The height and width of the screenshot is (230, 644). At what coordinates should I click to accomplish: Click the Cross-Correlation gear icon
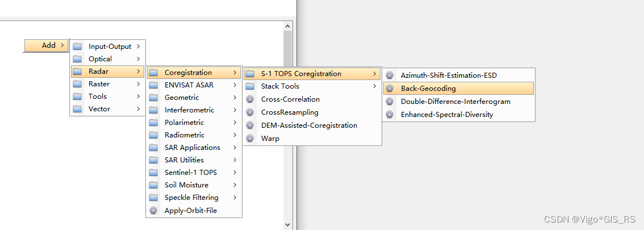click(250, 99)
